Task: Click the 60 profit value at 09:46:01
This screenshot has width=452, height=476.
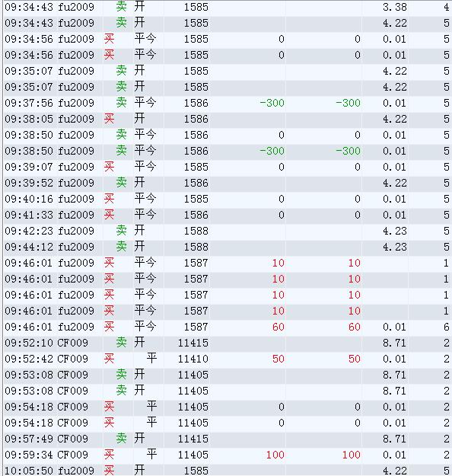Action: [279, 327]
